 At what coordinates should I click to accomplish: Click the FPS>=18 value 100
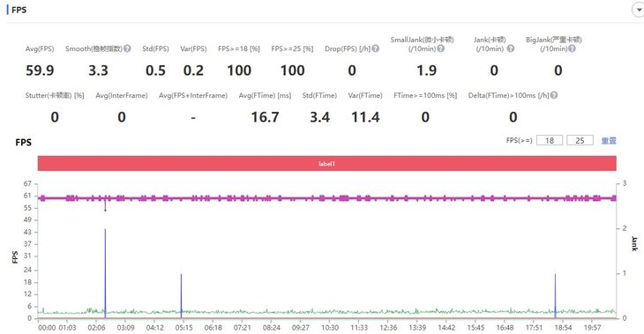(x=239, y=71)
